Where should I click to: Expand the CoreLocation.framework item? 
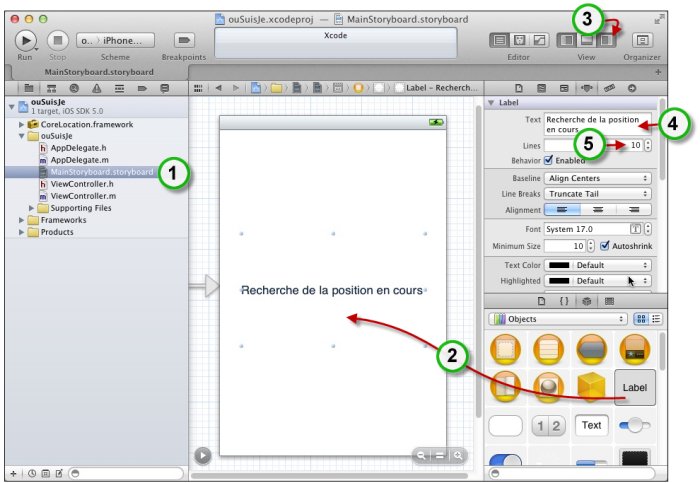[21, 125]
